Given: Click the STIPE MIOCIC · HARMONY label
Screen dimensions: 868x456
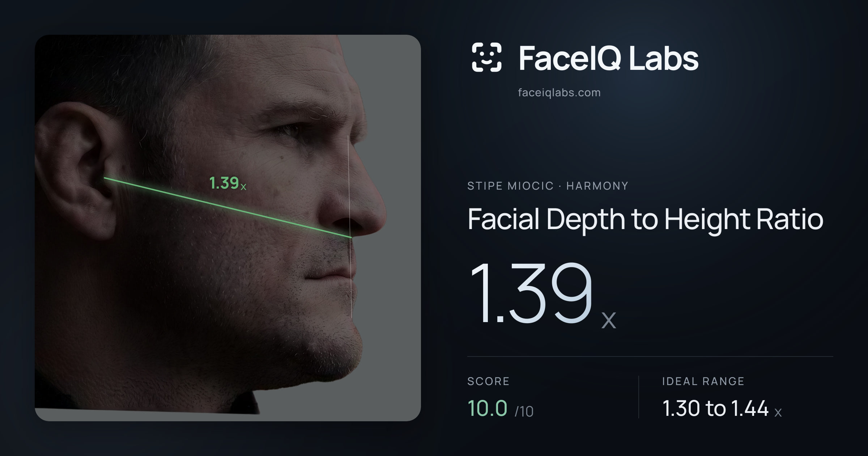Looking at the screenshot, I should tap(548, 186).
